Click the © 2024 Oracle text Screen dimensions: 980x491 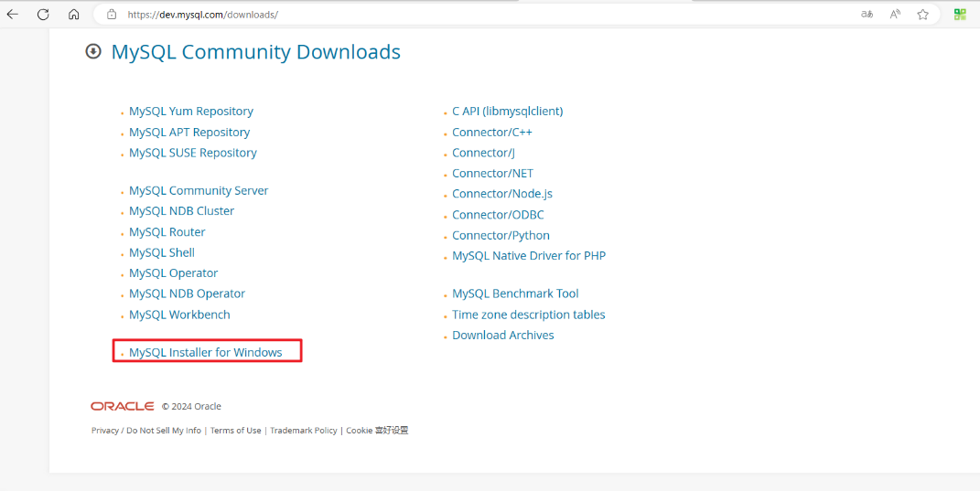coord(191,407)
